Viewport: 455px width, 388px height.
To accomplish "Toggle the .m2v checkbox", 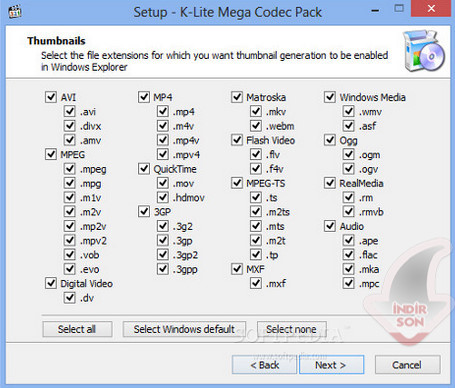I will [x=70, y=212].
